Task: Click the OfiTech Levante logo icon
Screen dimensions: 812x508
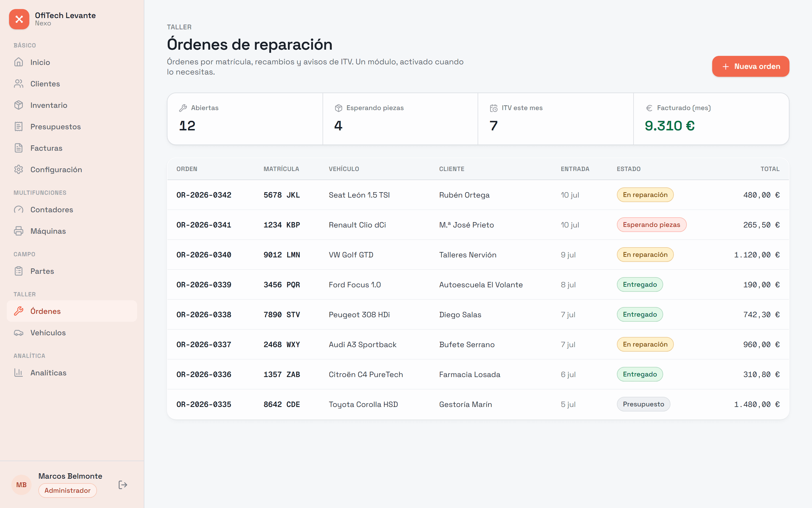Action: point(19,19)
